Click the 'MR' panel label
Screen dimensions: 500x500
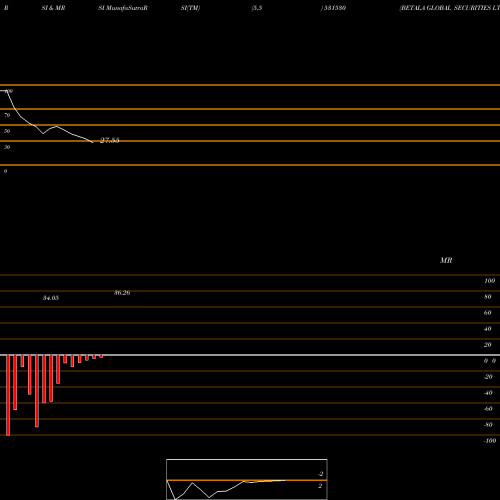[446, 260]
